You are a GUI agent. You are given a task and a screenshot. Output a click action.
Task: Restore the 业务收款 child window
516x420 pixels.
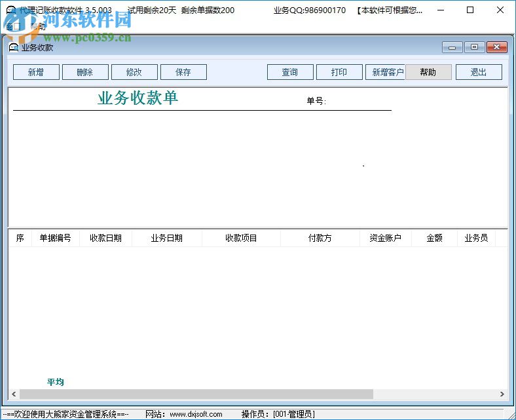pos(474,47)
